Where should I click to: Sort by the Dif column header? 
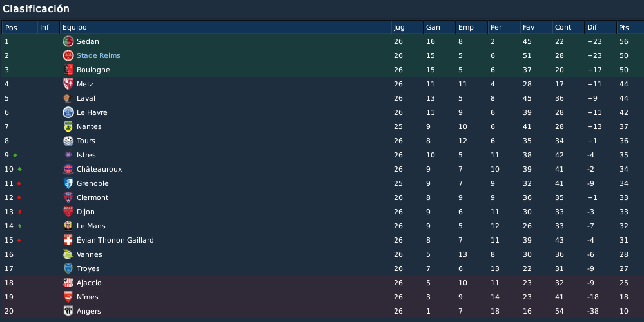(600, 28)
